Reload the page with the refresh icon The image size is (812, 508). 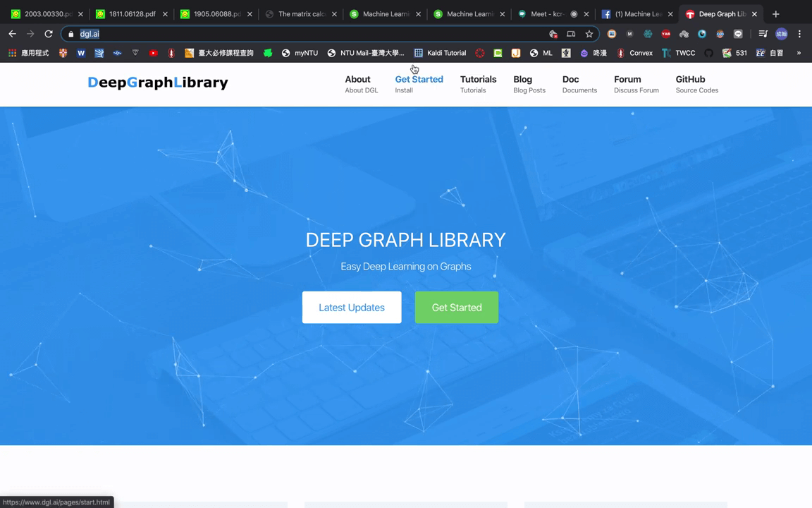pyautogui.click(x=49, y=34)
